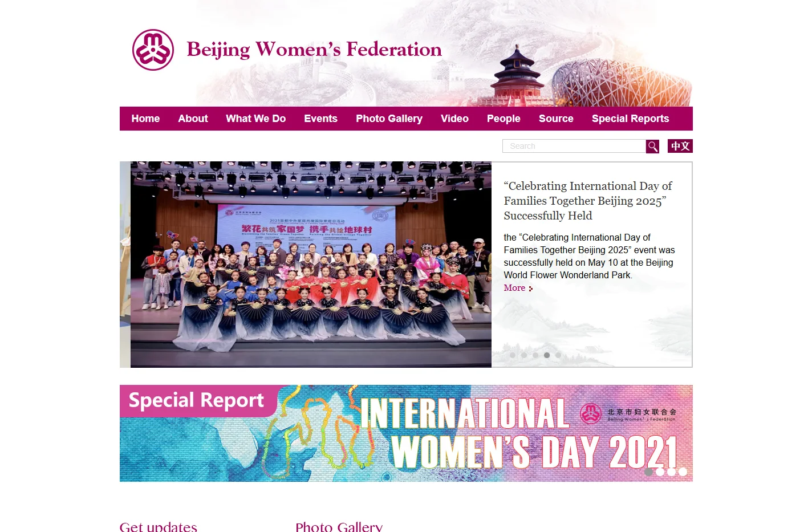This screenshot has height=532, width=812.
Task: Open the Source menu item
Action: click(556, 119)
